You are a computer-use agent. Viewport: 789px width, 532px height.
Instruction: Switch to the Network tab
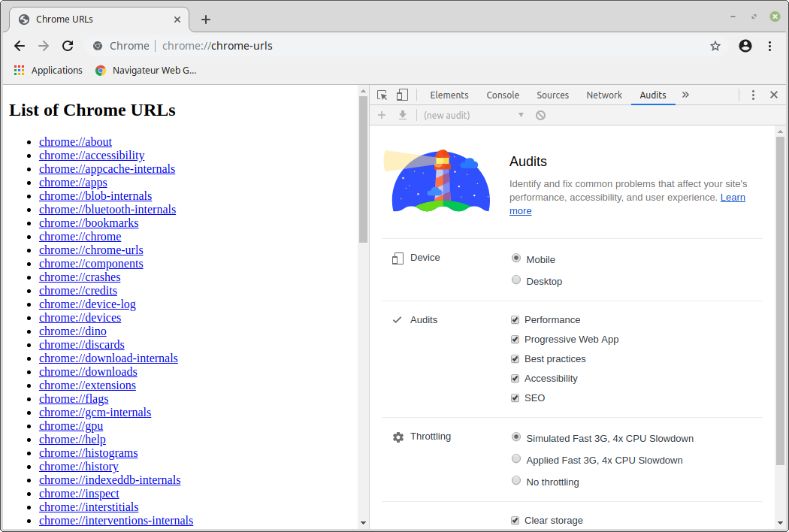[604, 95]
